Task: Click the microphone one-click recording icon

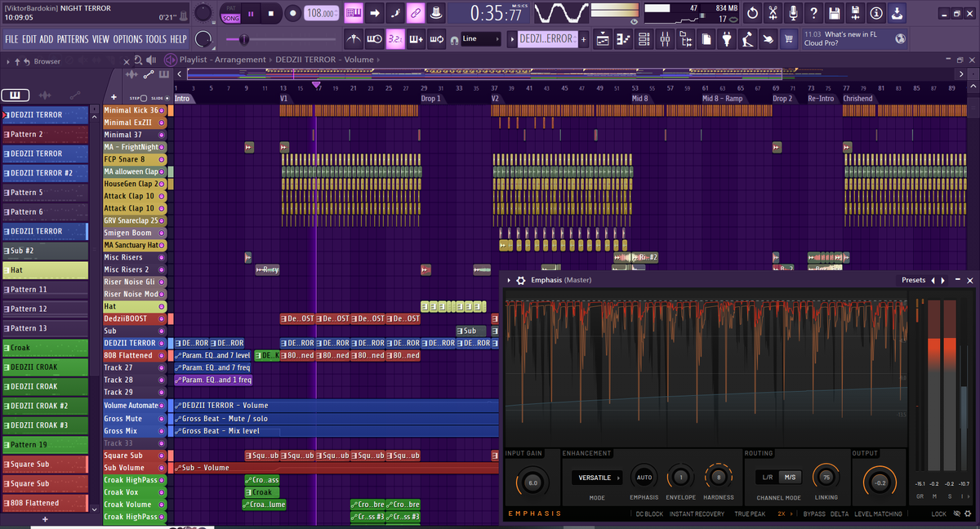Action: 793,13
